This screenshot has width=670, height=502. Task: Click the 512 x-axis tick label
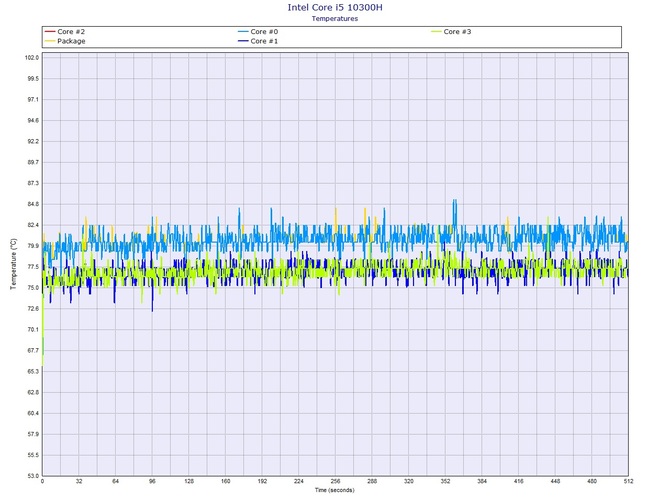click(628, 481)
